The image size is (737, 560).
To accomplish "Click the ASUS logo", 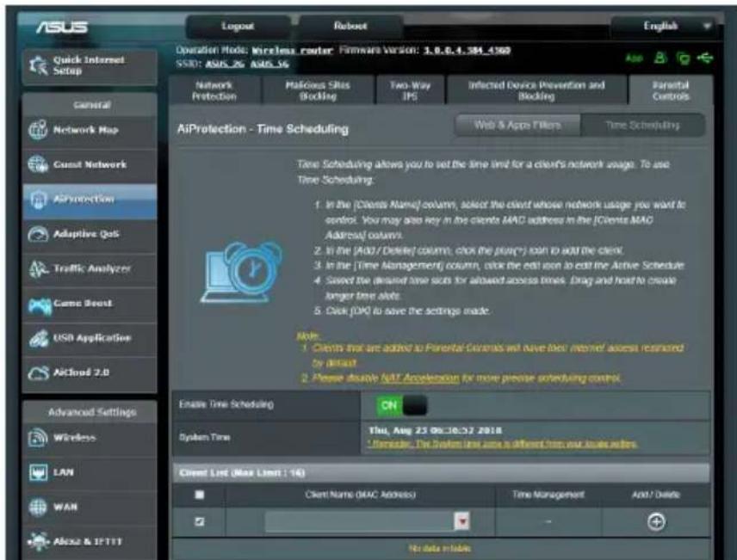I will pyautogui.click(x=62, y=28).
